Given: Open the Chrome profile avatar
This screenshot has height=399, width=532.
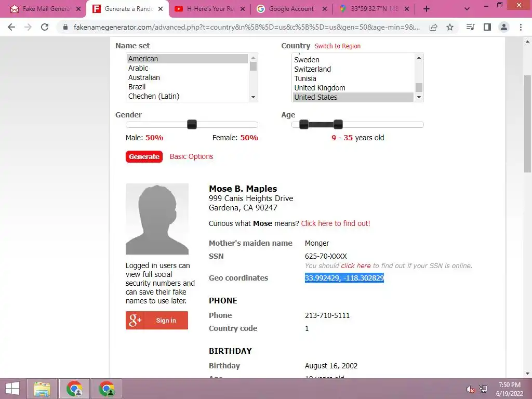Looking at the screenshot, I should pos(504,27).
